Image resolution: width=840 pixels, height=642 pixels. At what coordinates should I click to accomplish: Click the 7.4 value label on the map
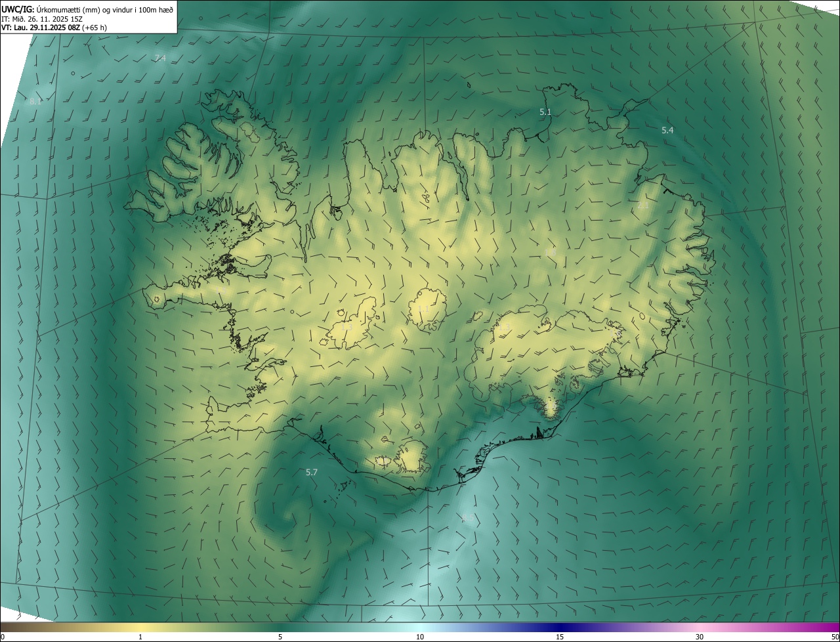click(160, 58)
